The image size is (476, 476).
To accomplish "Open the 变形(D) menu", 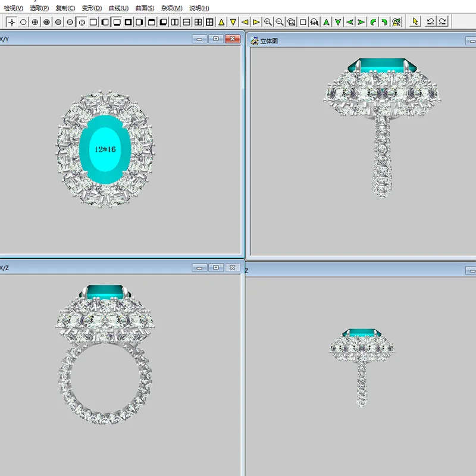I will click(x=92, y=8).
